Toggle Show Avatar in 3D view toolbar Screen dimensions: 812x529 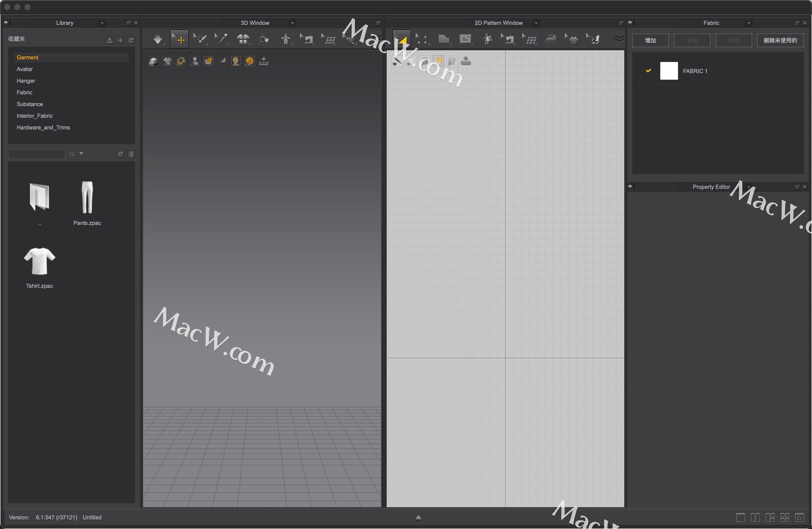click(195, 61)
